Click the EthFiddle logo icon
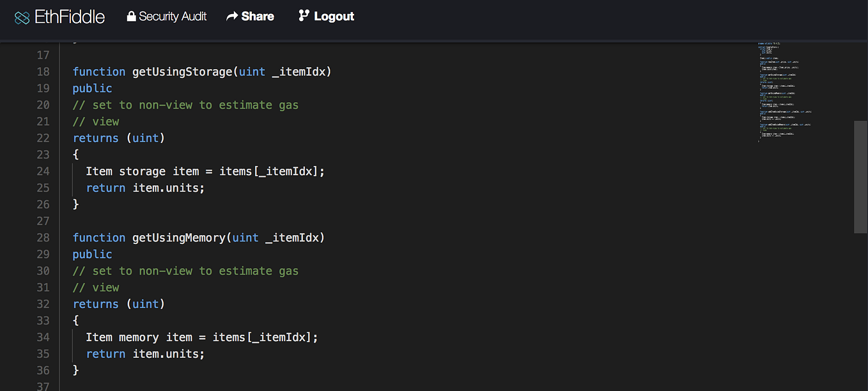This screenshot has height=391, width=868. (x=23, y=17)
